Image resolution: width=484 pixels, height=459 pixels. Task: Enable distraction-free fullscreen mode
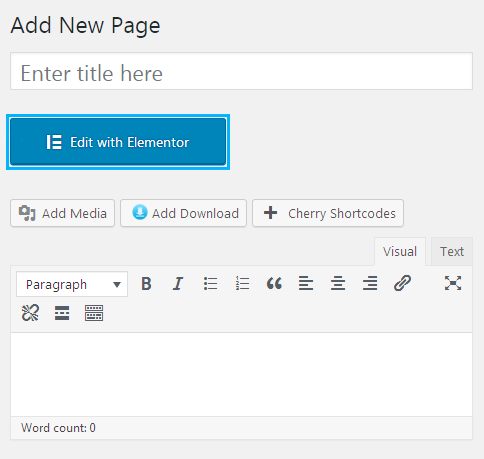[x=453, y=283]
